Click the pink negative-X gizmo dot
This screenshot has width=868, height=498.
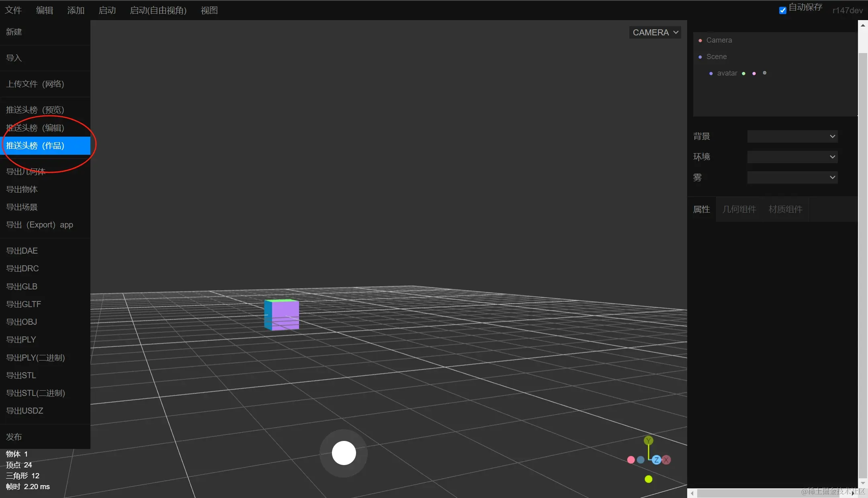click(631, 460)
